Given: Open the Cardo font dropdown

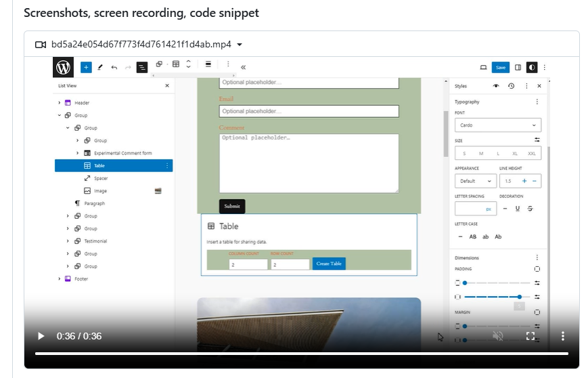Looking at the screenshot, I should (498, 125).
